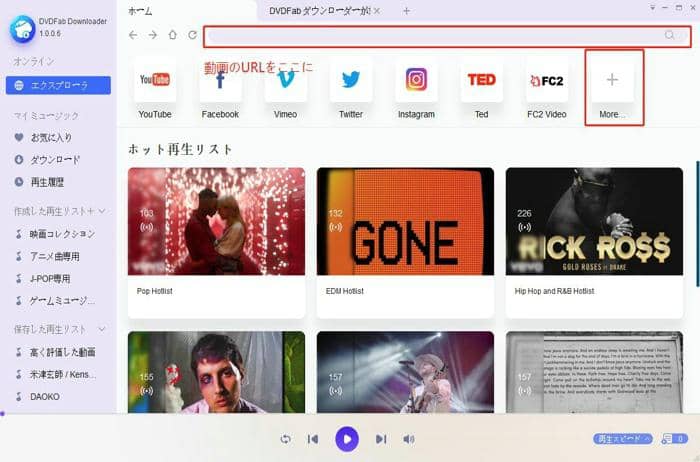Open the Vimeo site shortcut
The width and height of the screenshot is (700, 462).
285,80
